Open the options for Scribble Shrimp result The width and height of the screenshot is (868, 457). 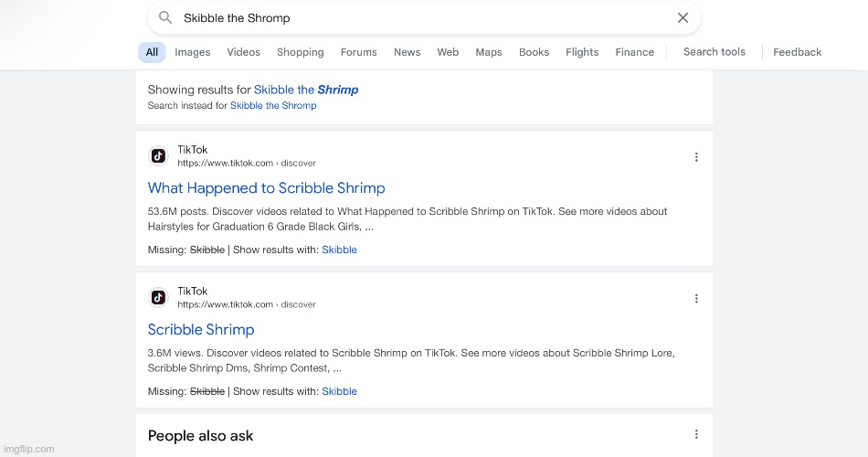click(696, 299)
